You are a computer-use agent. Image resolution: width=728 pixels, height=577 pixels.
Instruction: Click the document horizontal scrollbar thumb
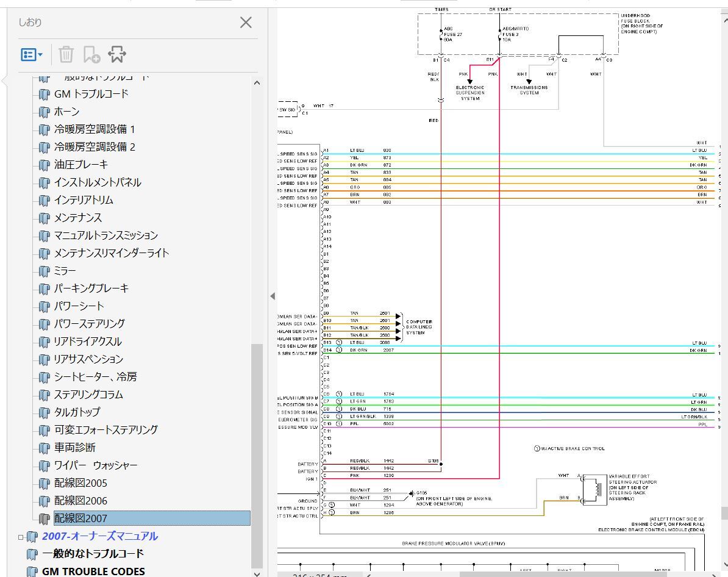click(563, 575)
